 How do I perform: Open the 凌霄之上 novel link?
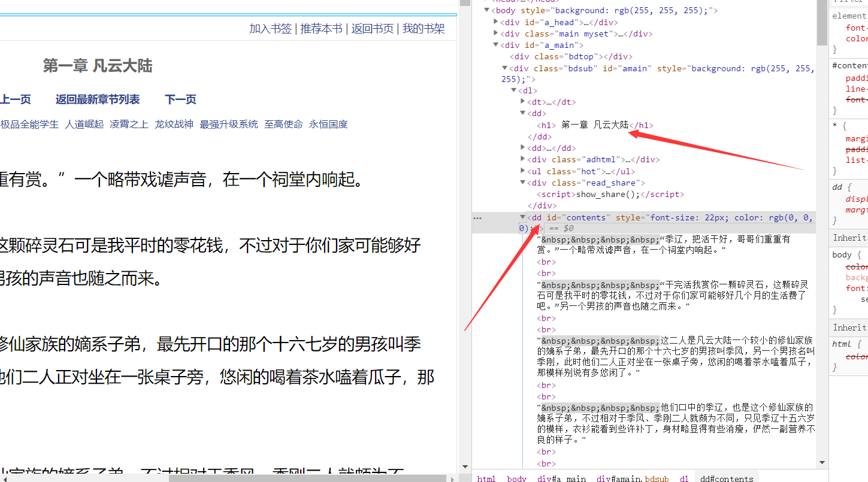tap(129, 125)
